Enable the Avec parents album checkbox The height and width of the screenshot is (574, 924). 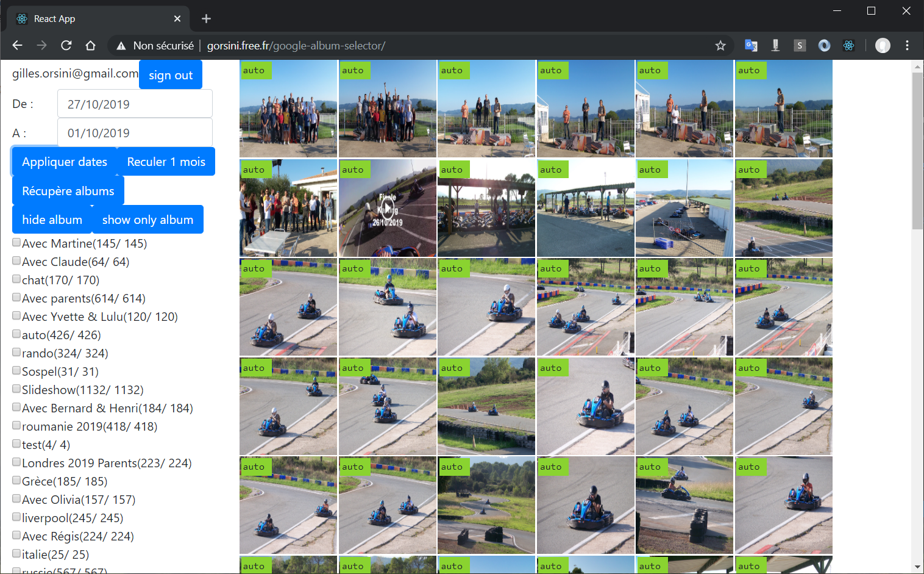tap(16, 297)
